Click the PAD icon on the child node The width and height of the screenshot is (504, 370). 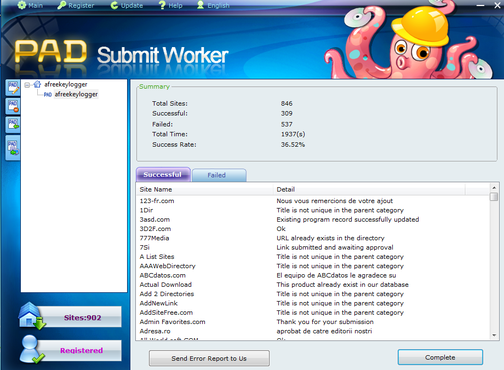(x=48, y=95)
